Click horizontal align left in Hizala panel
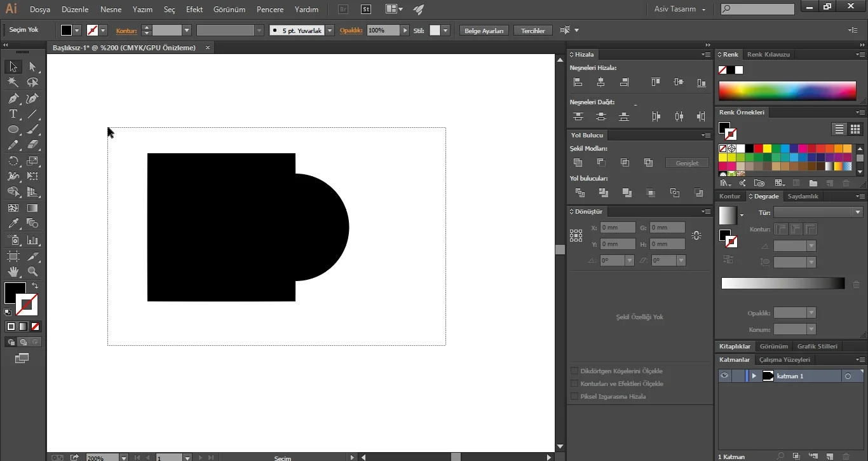Image resolution: width=868 pixels, height=461 pixels. click(x=578, y=82)
